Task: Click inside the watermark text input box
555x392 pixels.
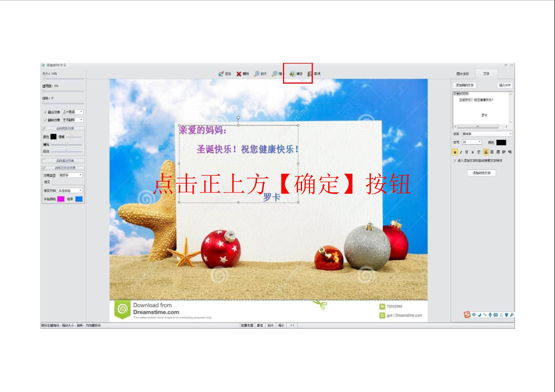Action: (x=481, y=108)
